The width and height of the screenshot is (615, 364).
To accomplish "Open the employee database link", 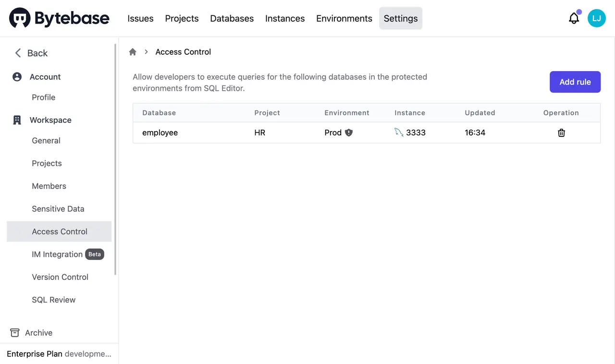I will pyautogui.click(x=160, y=133).
